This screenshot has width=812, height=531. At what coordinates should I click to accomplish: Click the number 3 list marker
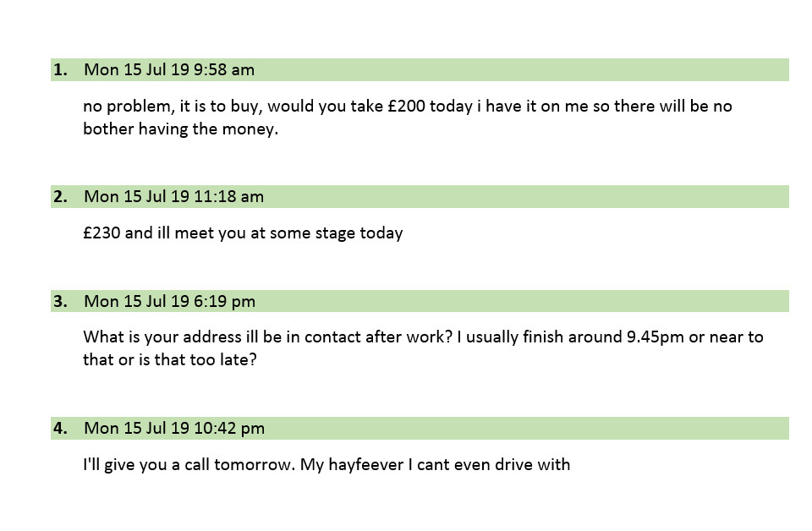coord(60,302)
